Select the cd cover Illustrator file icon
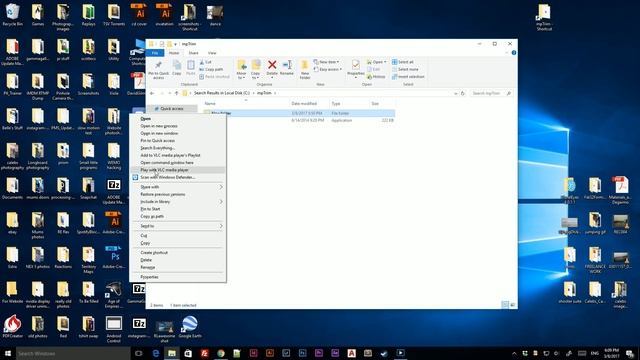Image resolution: width=640 pixels, height=360 pixels. coord(139,15)
